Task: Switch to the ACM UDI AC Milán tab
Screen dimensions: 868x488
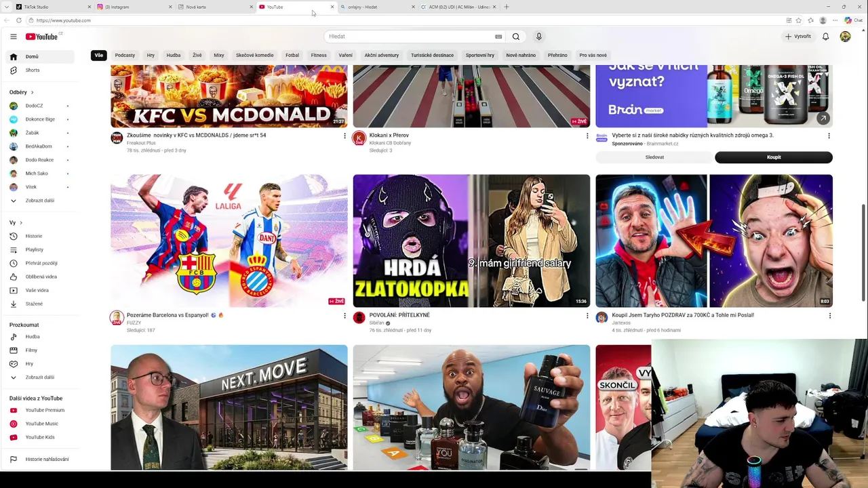Action: click(458, 7)
